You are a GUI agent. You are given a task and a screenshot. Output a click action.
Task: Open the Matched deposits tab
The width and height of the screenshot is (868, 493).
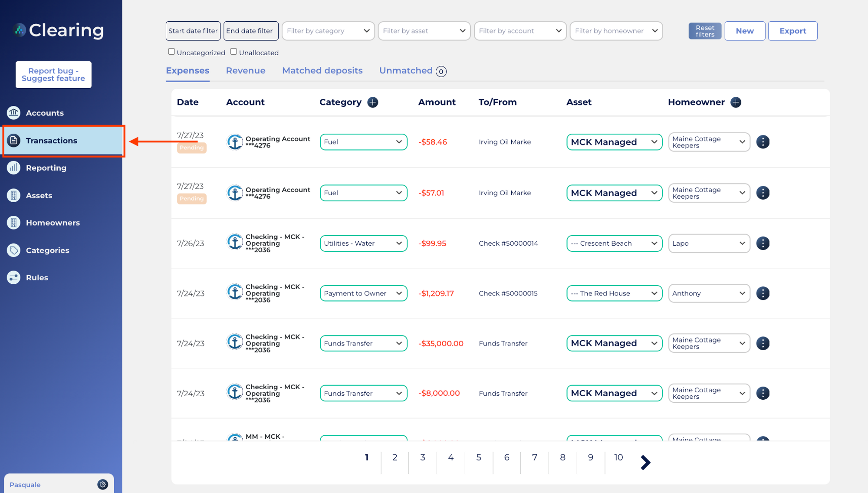point(322,70)
